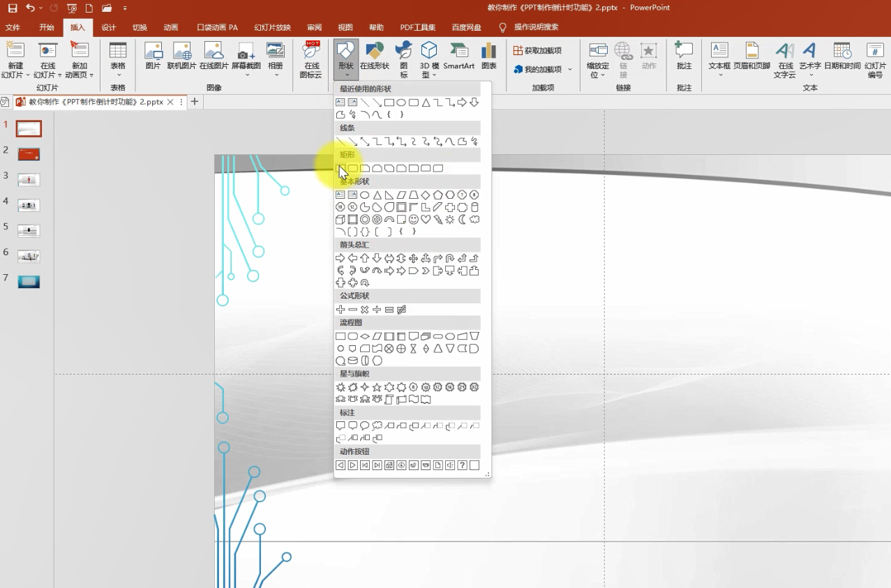
Task: Click the 图表 chart button
Action: point(489,56)
